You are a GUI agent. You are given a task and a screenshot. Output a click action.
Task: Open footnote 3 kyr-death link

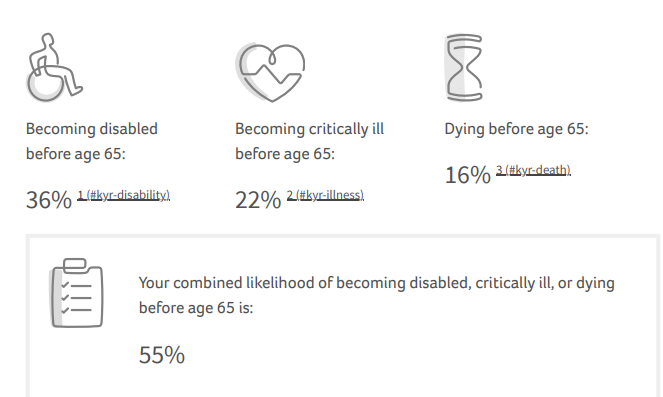click(x=533, y=170)
